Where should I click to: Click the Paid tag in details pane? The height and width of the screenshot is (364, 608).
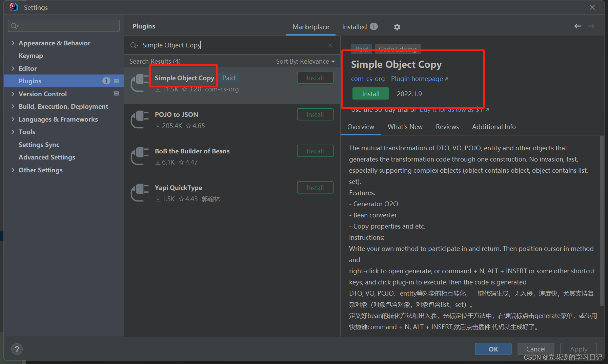361,49
